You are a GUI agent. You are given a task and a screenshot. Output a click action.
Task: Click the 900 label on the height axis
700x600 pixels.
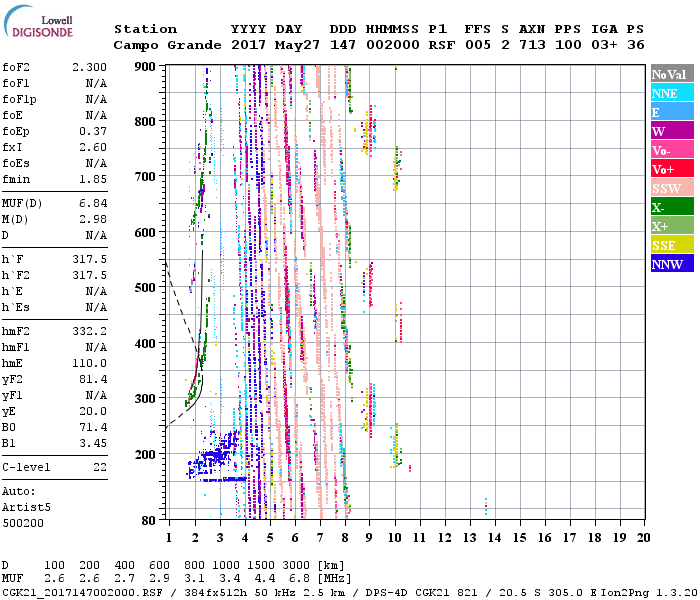click(x=146, y=67)
